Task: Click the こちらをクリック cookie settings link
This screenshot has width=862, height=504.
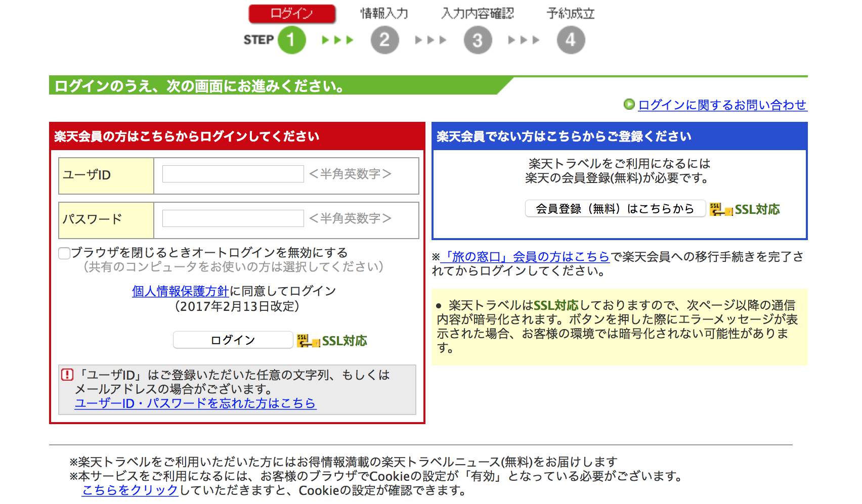Action: click(x=130, y=490)
